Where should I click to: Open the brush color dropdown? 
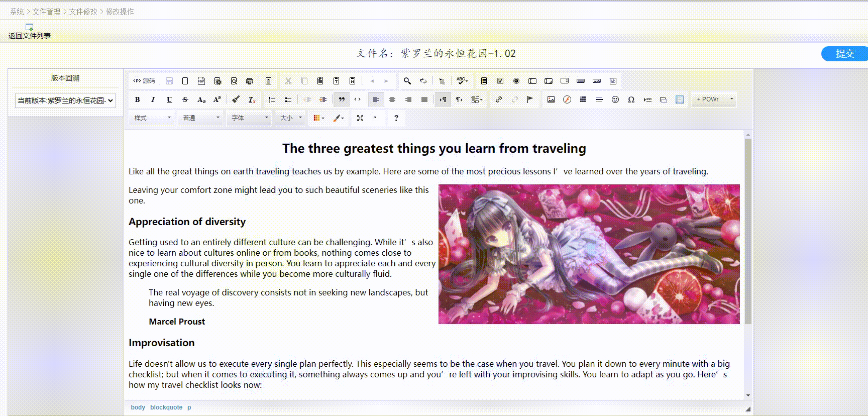pos(339,118)
